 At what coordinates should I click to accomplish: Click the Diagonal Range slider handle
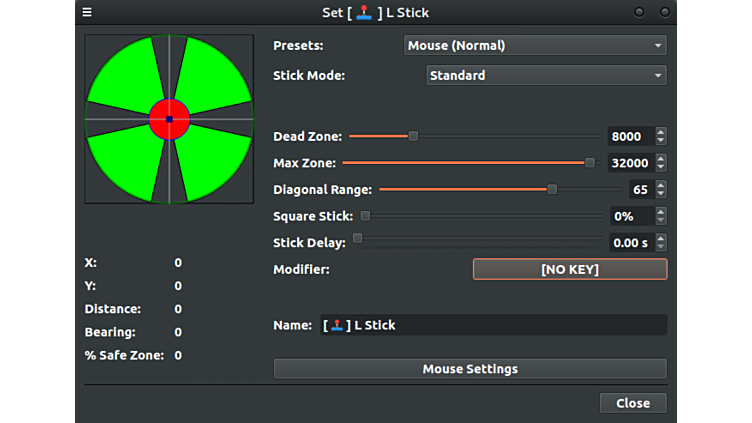(552, 189)
